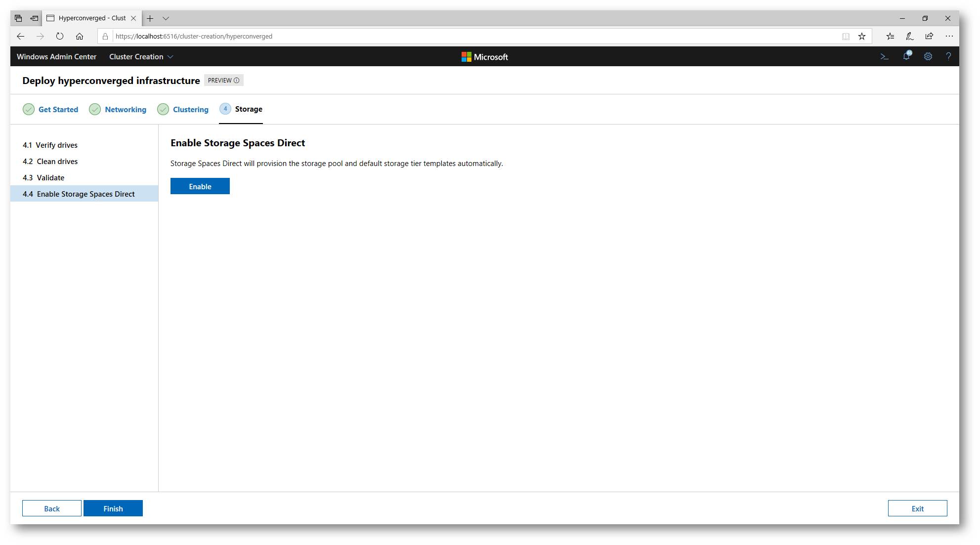The image size is (980, 545).
Task: Open notifications bell in Admin Center
Action: 906,56
